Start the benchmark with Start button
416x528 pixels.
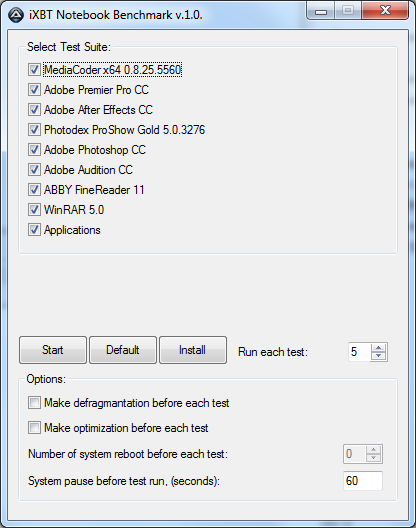coord(53,350)
